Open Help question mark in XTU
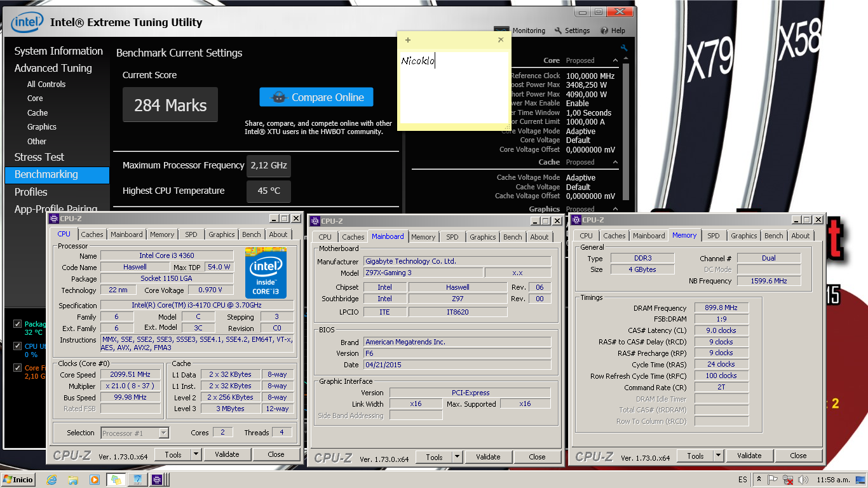This screenshot has height=488, width=868. click(604, 30)
